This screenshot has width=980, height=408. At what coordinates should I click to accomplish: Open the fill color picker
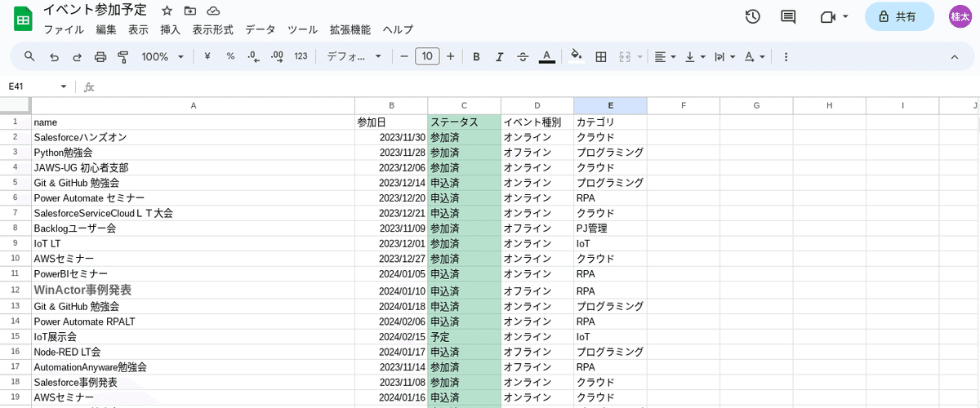tap(577, 56)
